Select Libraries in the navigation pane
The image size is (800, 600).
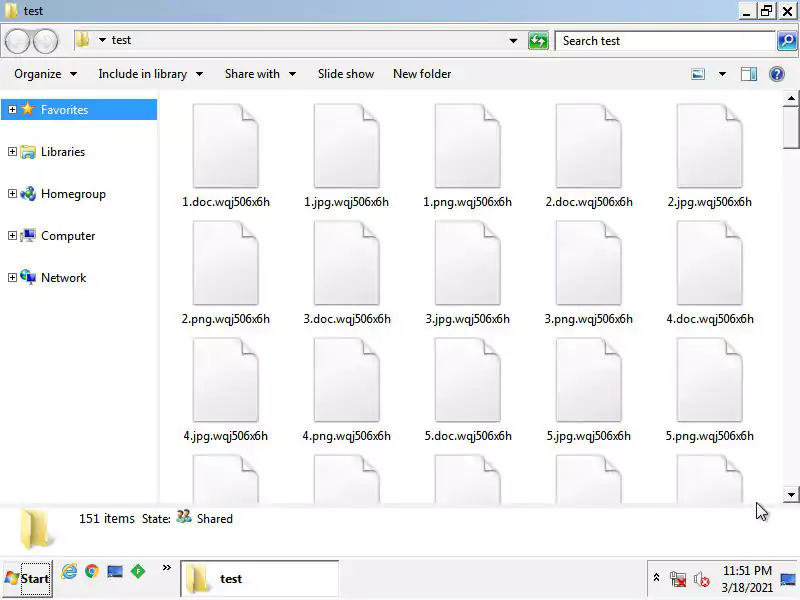tap(63, 152)
